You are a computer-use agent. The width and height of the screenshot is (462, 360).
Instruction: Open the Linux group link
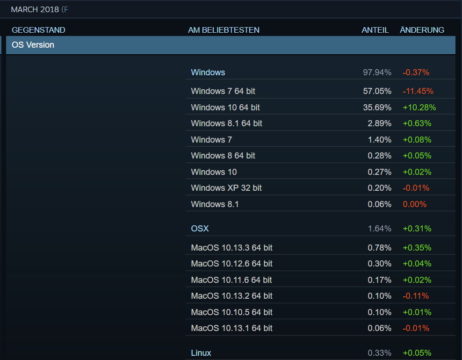(x=201, y=353)
